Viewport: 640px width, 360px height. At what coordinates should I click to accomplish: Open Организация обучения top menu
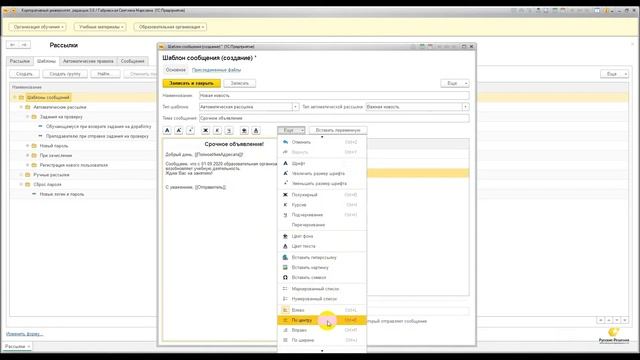38,27
